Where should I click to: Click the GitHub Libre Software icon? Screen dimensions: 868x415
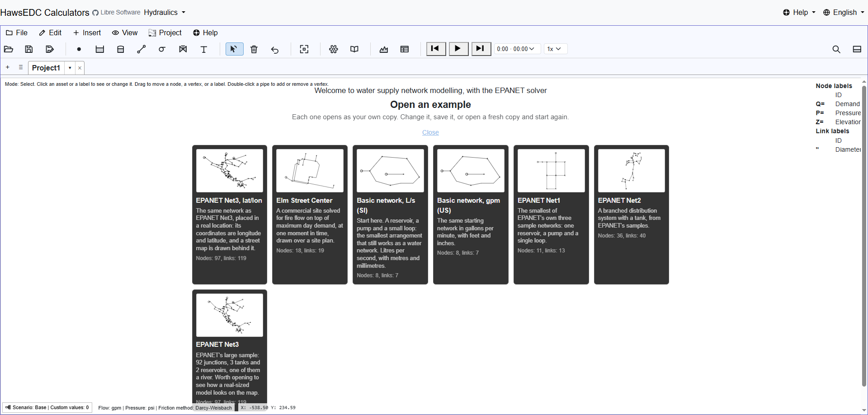pyautogui.click(x=95, y=13)
